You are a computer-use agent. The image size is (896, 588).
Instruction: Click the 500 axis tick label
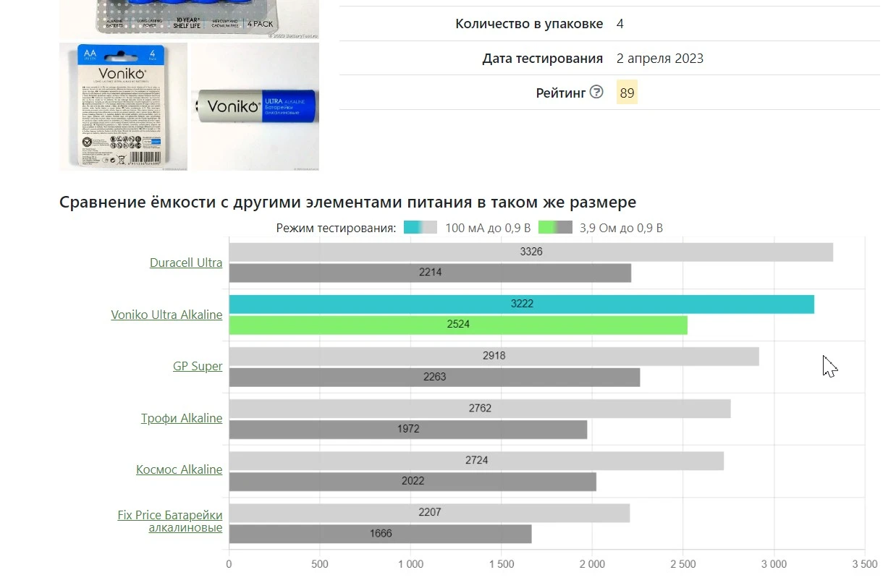pos(320,564)
